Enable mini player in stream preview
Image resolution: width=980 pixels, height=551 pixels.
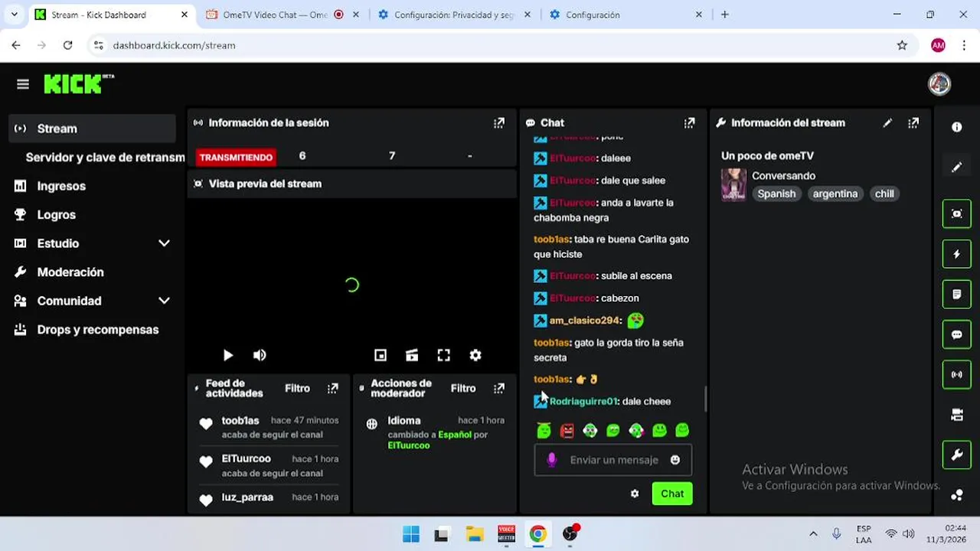381,355
